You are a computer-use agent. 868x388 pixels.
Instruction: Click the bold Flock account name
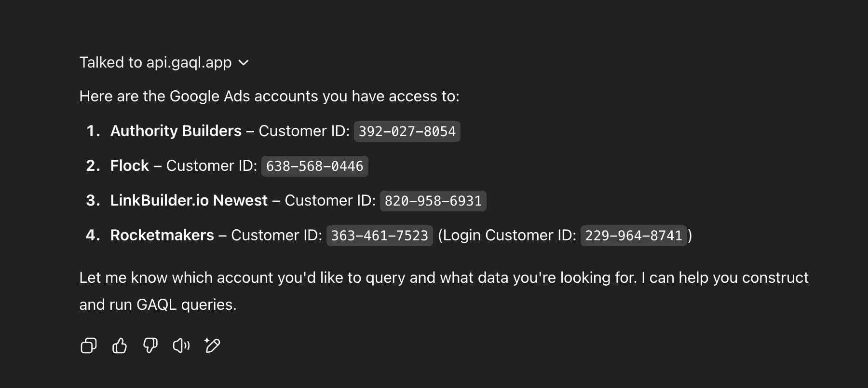pos(129,166)
